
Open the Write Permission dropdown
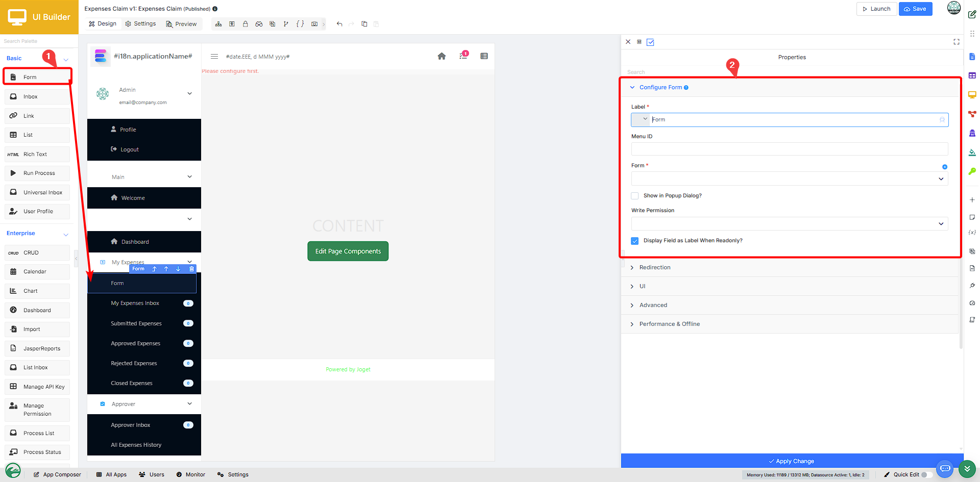click(x=790, y=223)
